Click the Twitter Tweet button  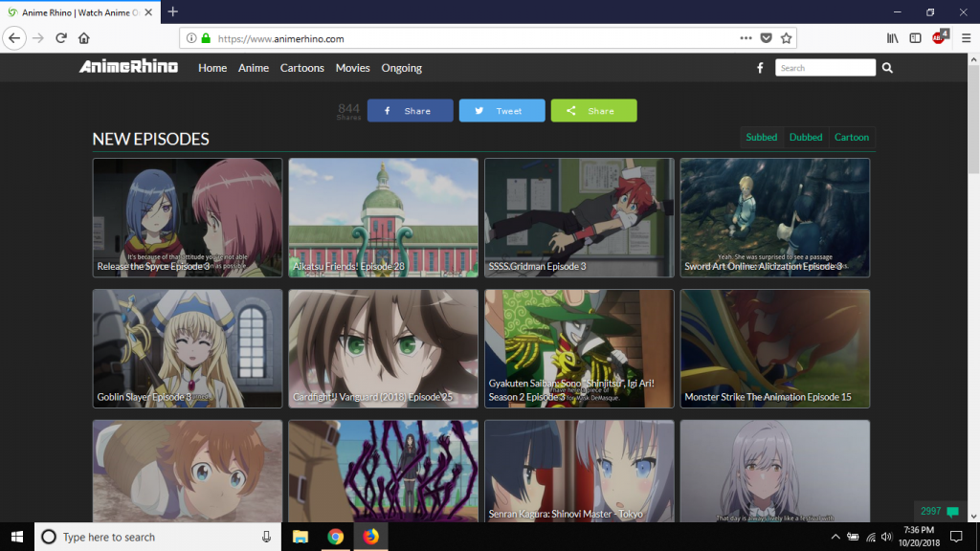pos(501,111)
